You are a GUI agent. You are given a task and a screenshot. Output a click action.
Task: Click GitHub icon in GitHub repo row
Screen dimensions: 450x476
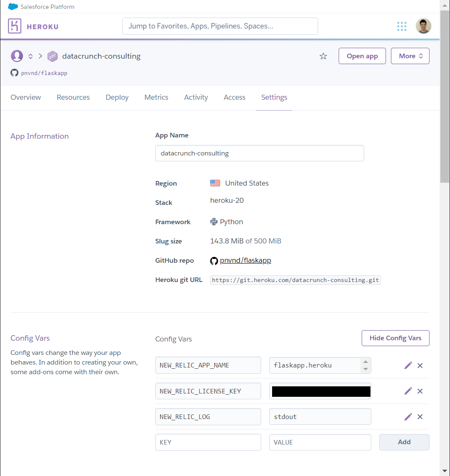coord(214,261)
